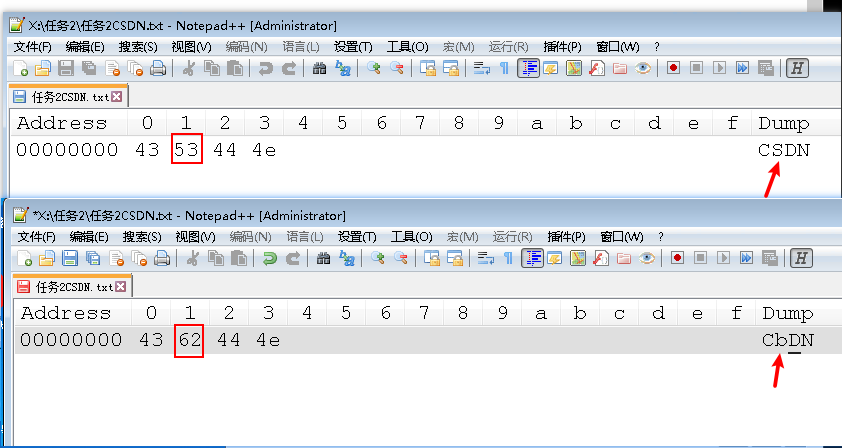Click hex byte 44 in the CbDN window
This screenshot has height=448, width=842.
(x=229, y=340)
